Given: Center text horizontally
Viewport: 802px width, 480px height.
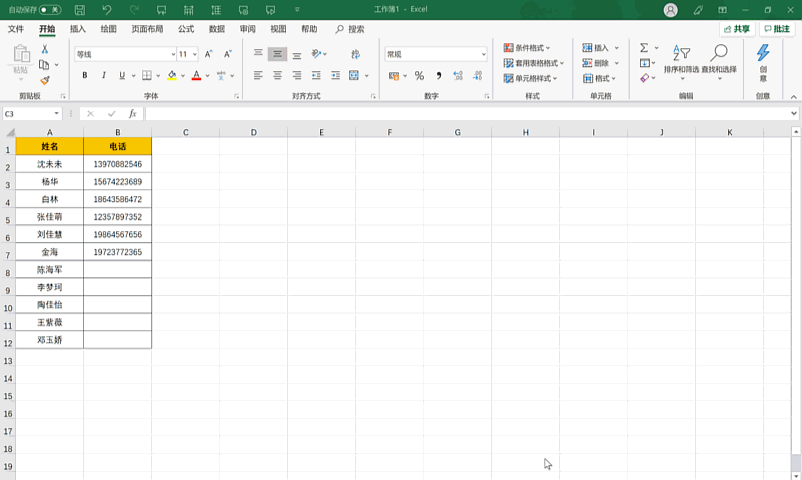Looking at the screenshot, I should (x=277, y=75).
